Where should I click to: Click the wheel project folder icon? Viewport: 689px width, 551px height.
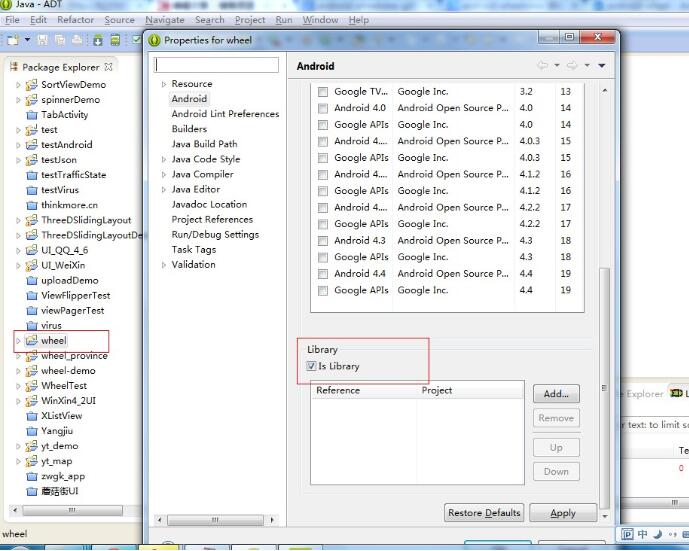[31, 341]
